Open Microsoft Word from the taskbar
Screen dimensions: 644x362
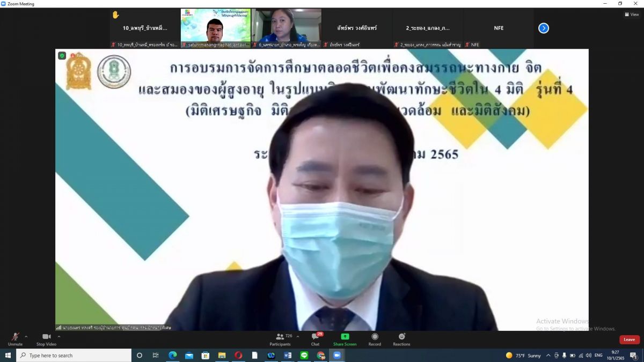[x=287, y=356]
